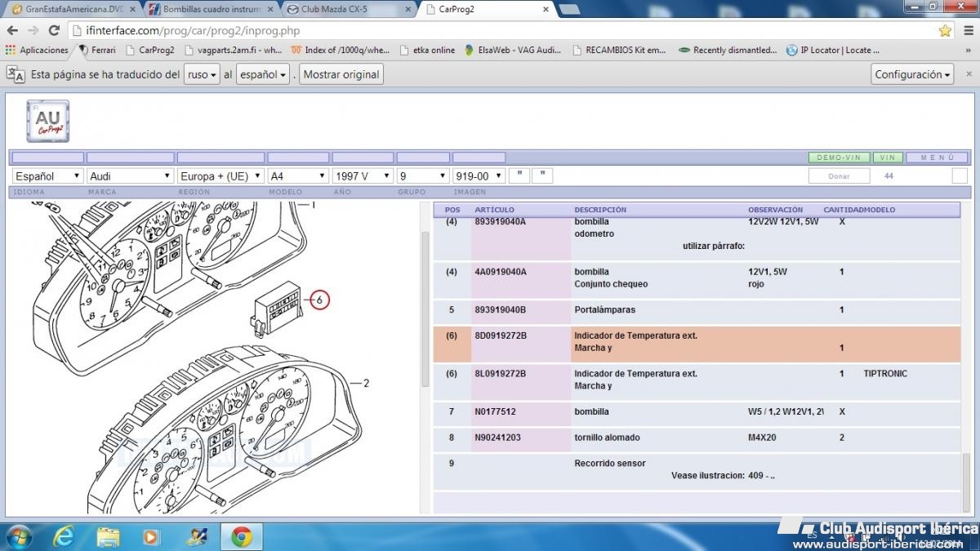This screenshot has width=980, height=551.
Task: Open the source language dropdown showing ruso
Action: click(x=203, y=74)
